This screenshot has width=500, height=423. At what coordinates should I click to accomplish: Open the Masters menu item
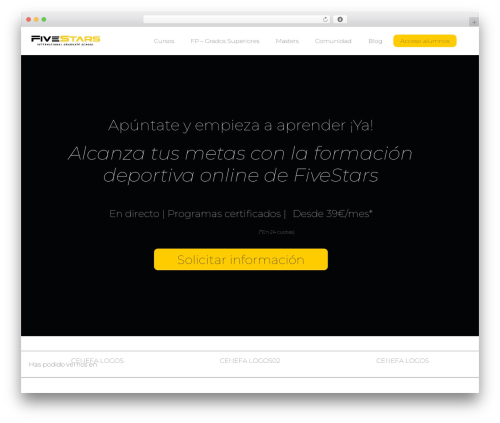287,41
